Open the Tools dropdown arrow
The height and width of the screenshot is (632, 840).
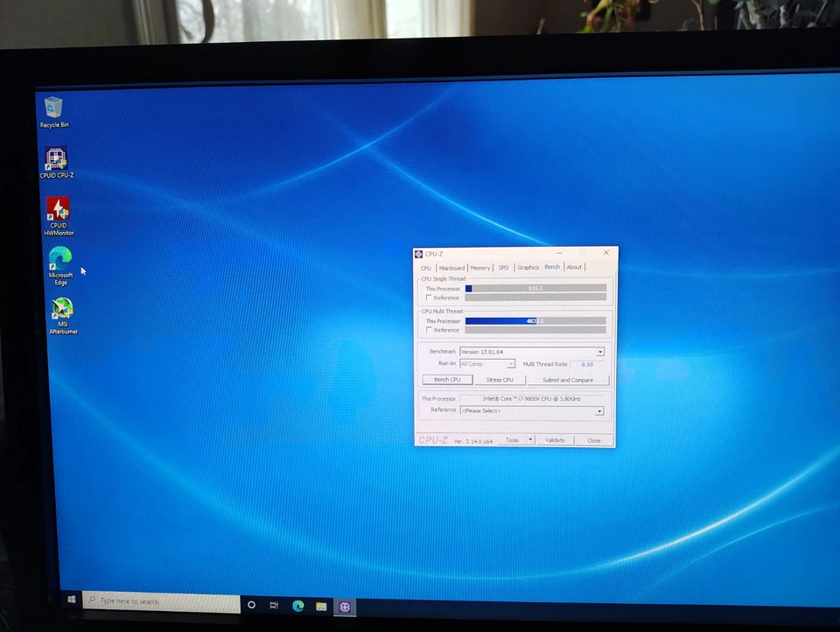(x=530, y=440)
